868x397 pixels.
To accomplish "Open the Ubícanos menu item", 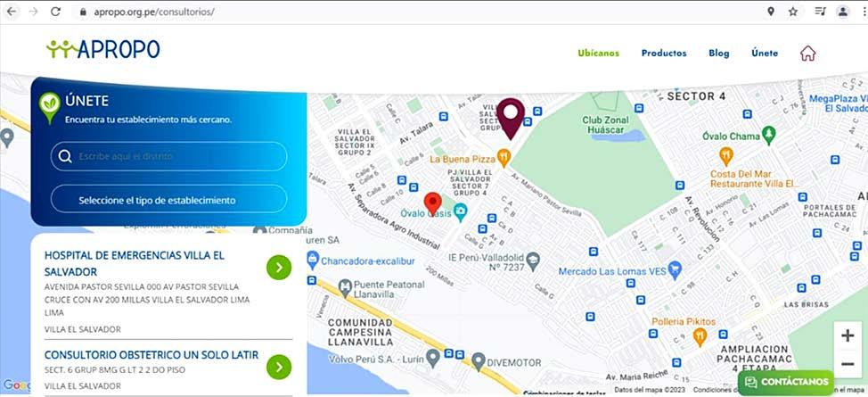I will click(598, 54).
